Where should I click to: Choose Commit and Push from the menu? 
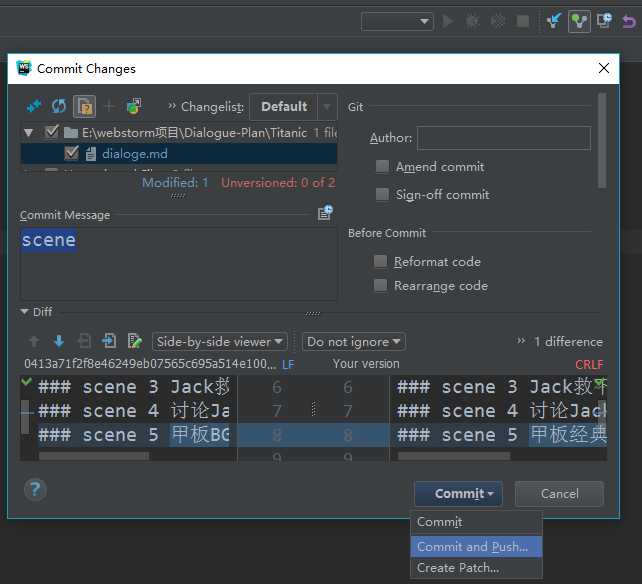[x=476, y=546]
